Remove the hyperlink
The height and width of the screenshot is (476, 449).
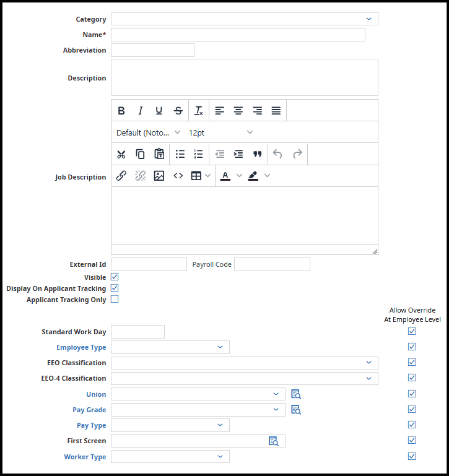coord(140,176)
